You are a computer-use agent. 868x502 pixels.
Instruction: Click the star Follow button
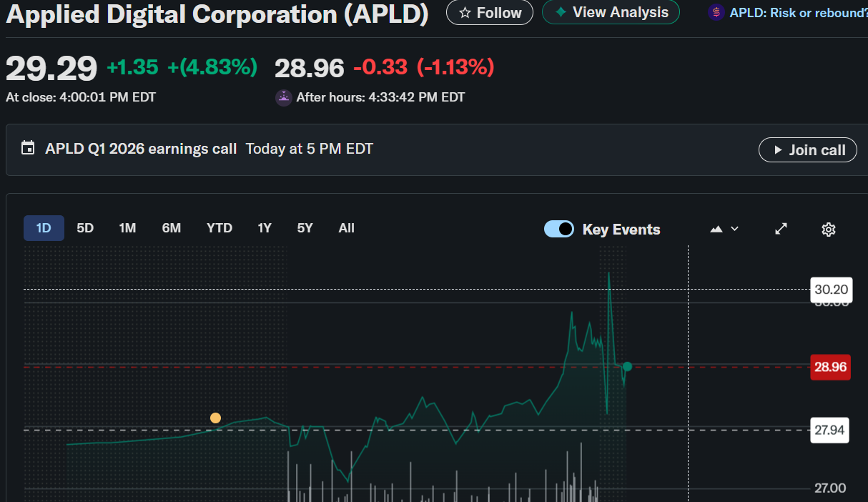(490, 13)
